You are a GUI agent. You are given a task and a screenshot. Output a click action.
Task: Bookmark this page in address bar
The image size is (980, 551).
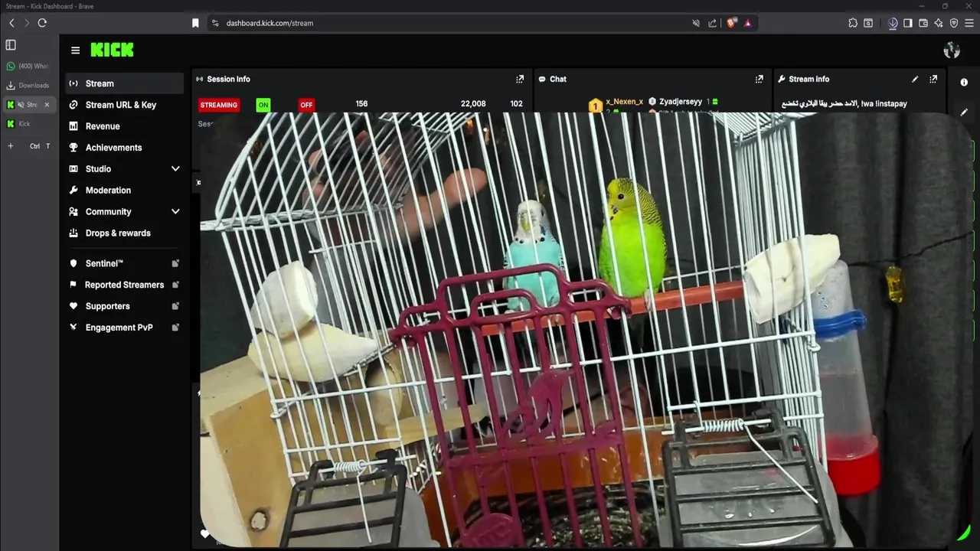click(x=195, y=23)
